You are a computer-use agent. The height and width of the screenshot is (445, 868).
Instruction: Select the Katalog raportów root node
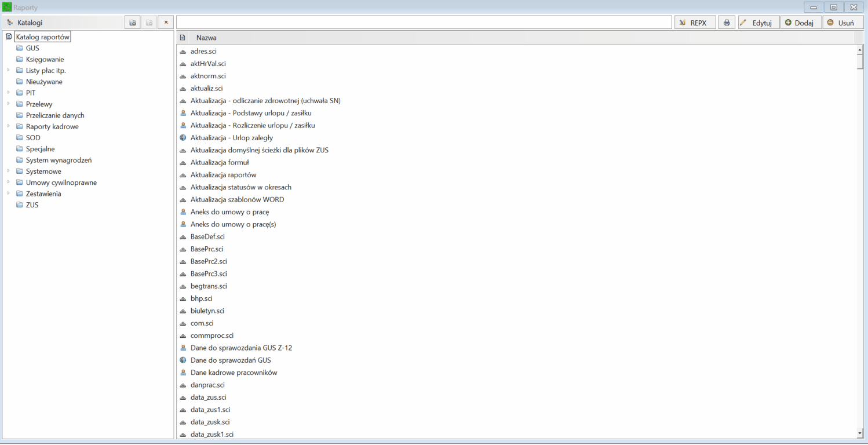click(x=43, y=37)
